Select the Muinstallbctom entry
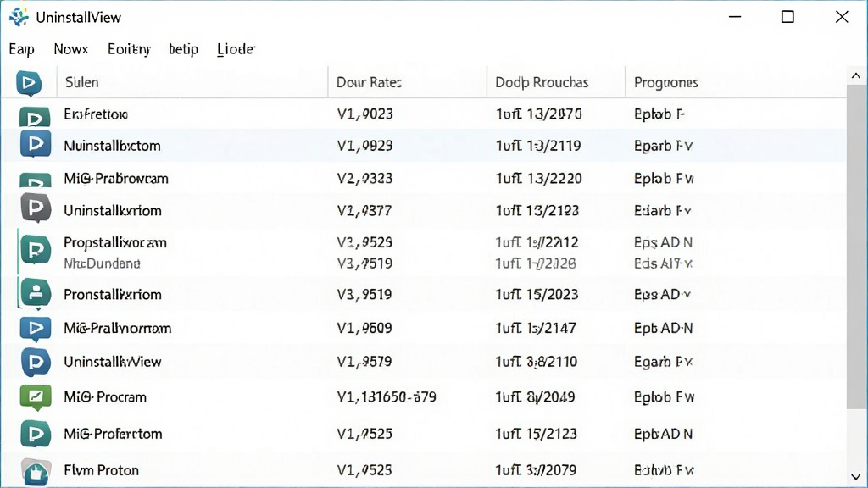 (x=113, y=146)
